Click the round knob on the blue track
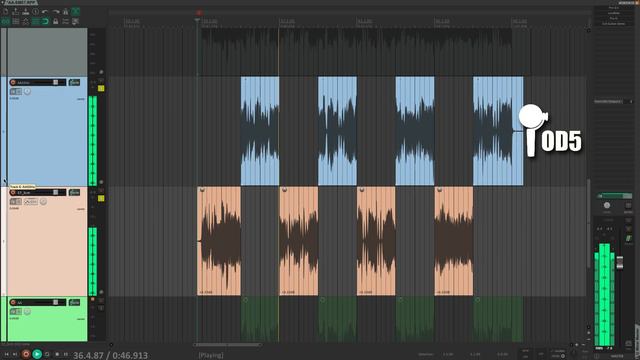 [x=27, y=91]
